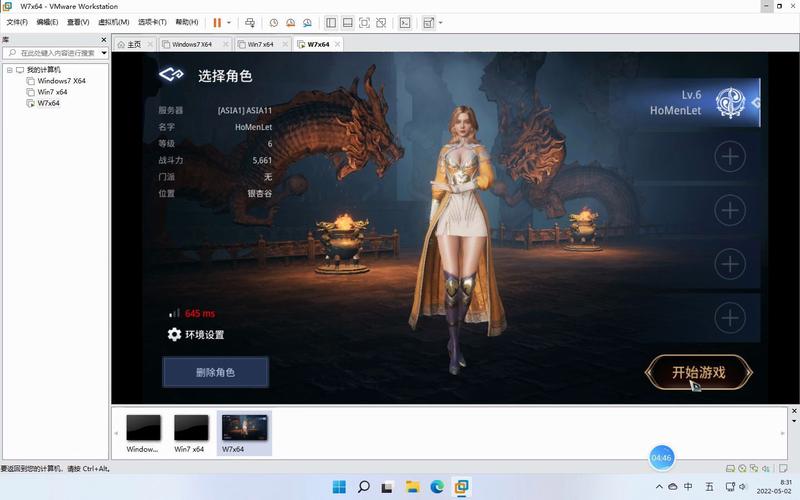Click the back arrow beside 选择角色

coord(171,74)
